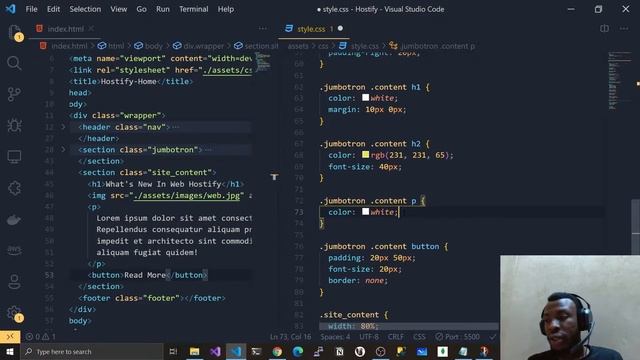Click the unsaved dot on style.css tab
640x360 pixels.
pyautogui.click(x=340, y=29)
